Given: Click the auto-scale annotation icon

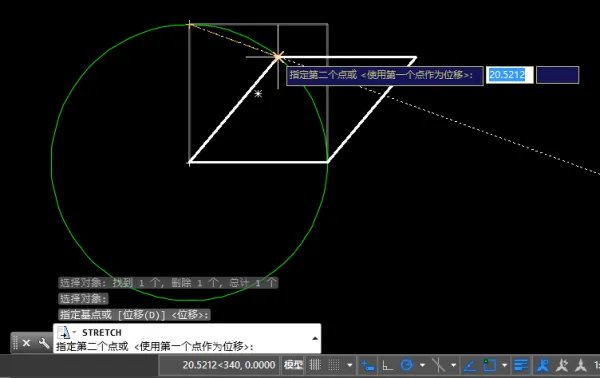Looking at the screenshot, I should pos(562,365).
